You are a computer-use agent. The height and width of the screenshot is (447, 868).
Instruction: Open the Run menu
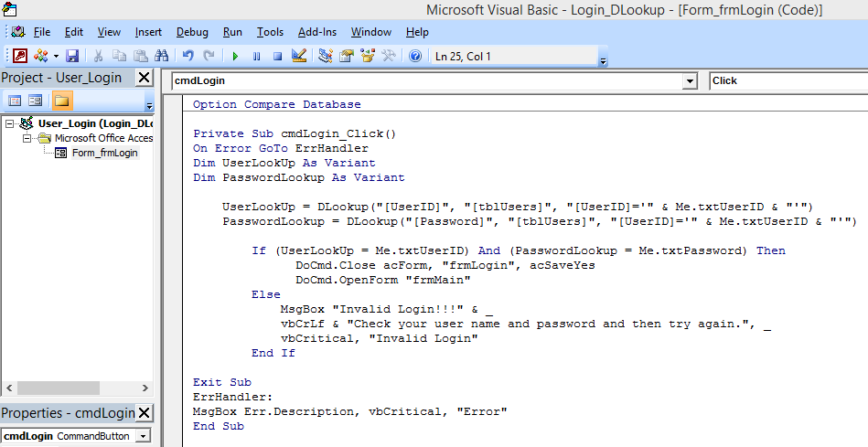pos(232,32)
